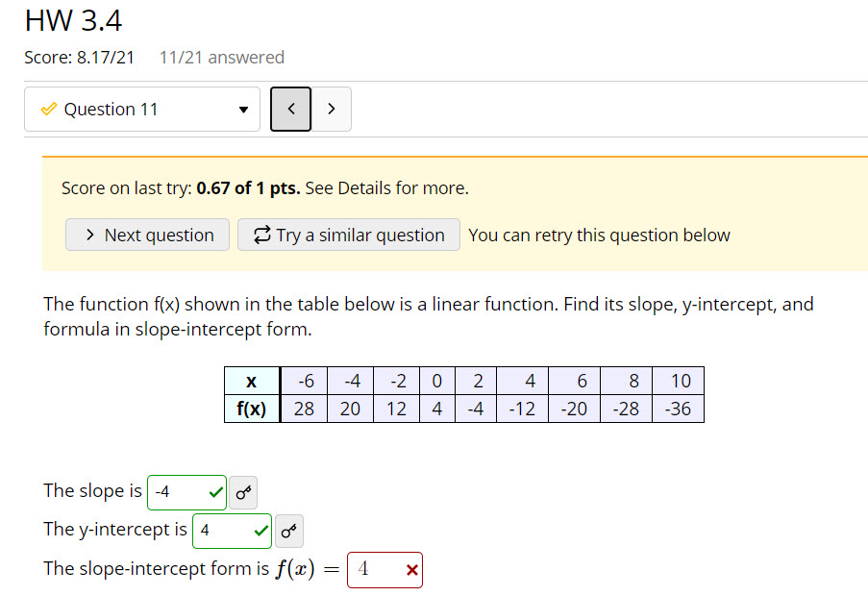Click the HW 3.4 heading
Image resolution: width=868 pixels, height=596 pixels.
pos(72,20)
